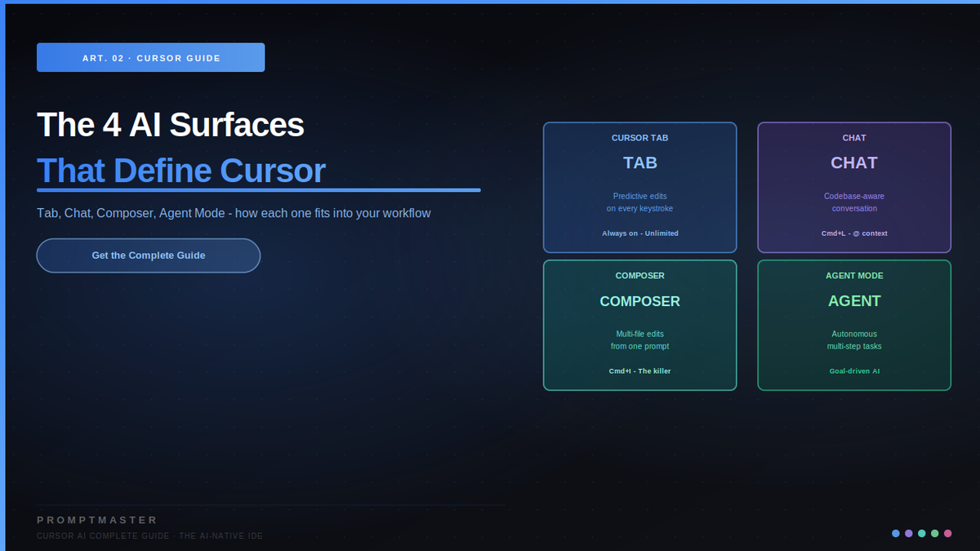The width and height of the screenshot is (980, 551).
Task: Open the CHAT card
Action: tap(854, 188)
